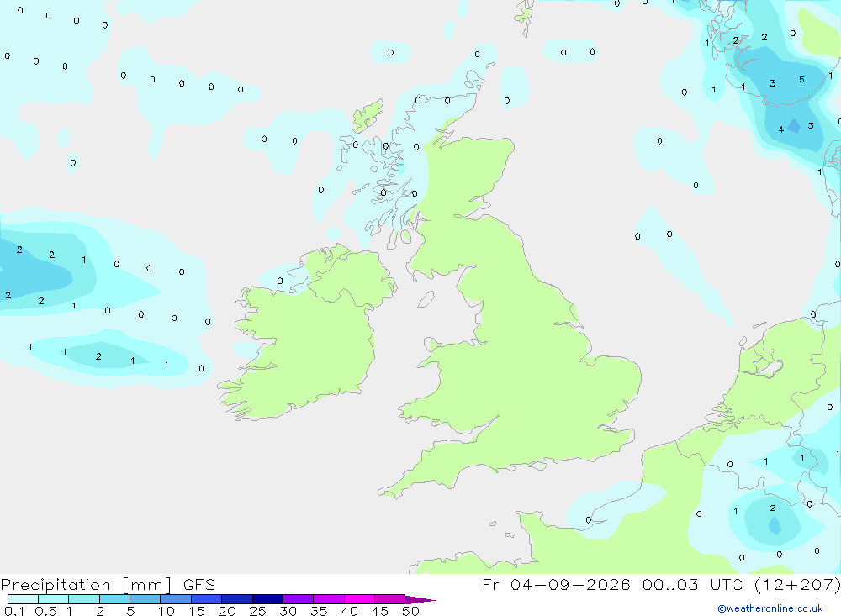The height and width of the screenshot is (616, 841).
Task: Click the map value "5" over Norway
Action: (x=801, y=79)
